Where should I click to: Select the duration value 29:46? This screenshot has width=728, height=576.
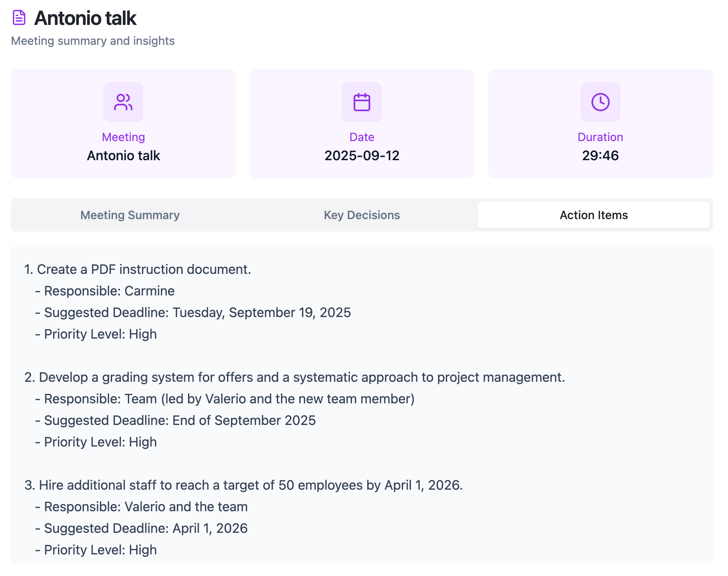tap(600, 156)
